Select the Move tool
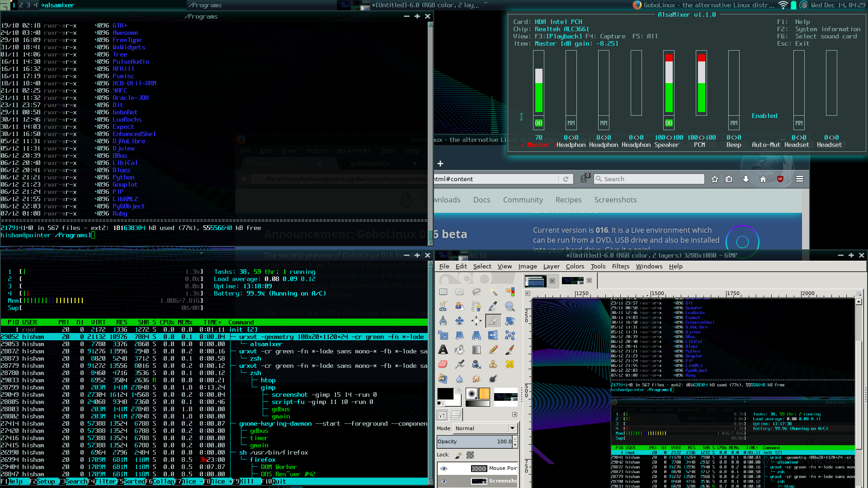 coord(460,321)
